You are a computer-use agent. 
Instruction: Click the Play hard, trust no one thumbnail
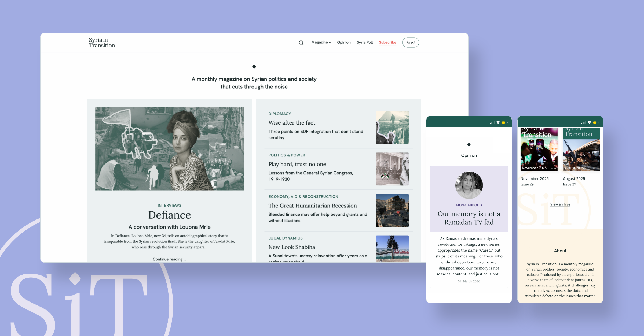click(392, 169)
